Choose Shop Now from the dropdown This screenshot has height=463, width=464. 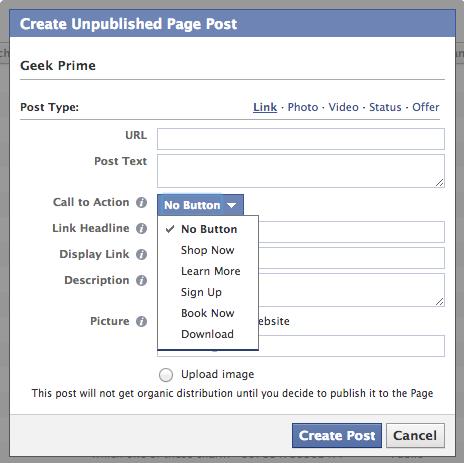[x=208, y=250]
